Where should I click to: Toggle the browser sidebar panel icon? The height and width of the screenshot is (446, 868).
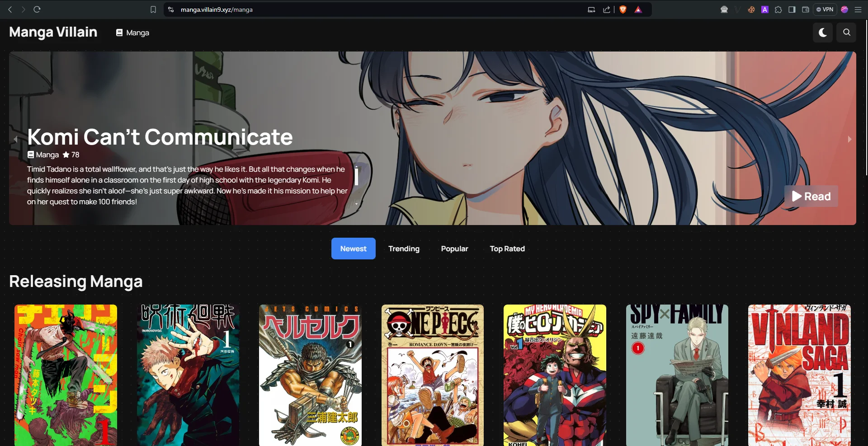[x=792, y=9]
